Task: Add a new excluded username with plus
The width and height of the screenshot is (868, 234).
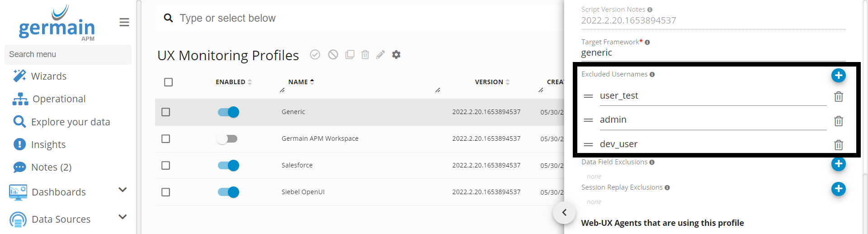Action: click(x=838, y=76)
